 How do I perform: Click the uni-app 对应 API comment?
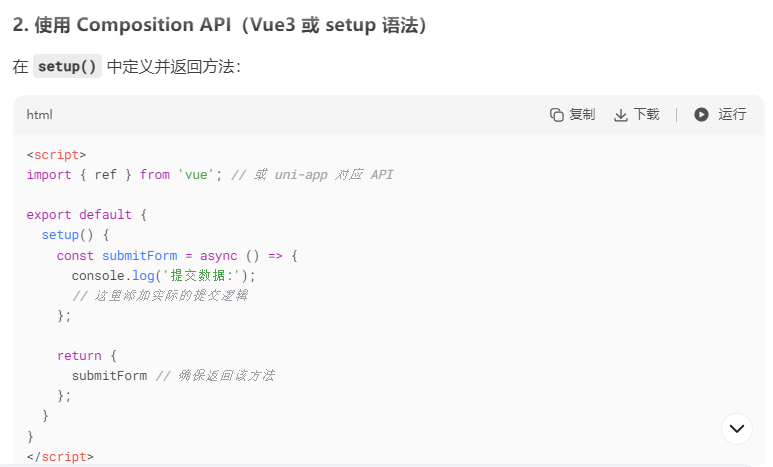click(312, 175)
